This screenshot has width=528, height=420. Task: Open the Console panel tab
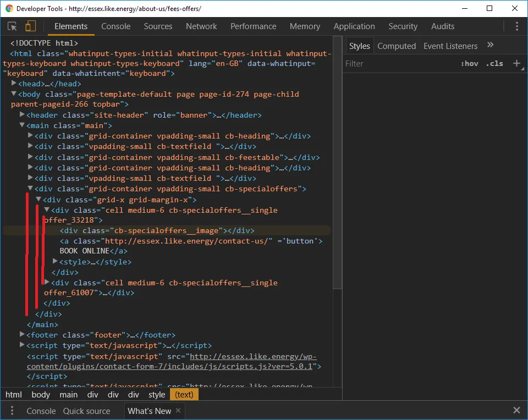(116, 26)
